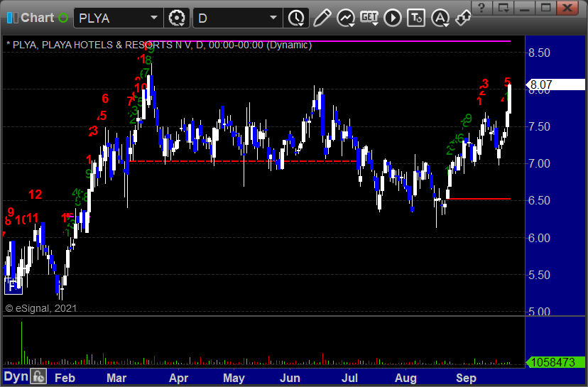Click the tall green volume spike bar
The height and width of the screenshot is (387, 588).
click(x=22, y=343)
